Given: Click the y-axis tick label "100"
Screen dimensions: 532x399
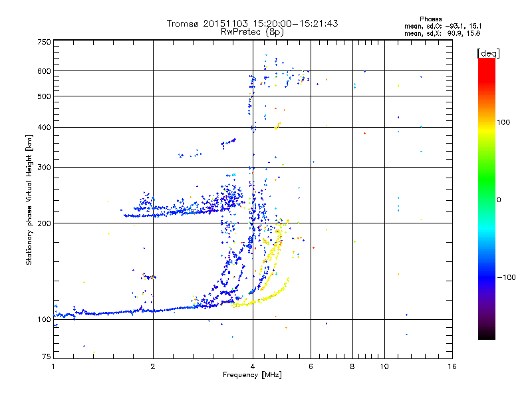Looking at the screenshot, I should coord(45,320).
